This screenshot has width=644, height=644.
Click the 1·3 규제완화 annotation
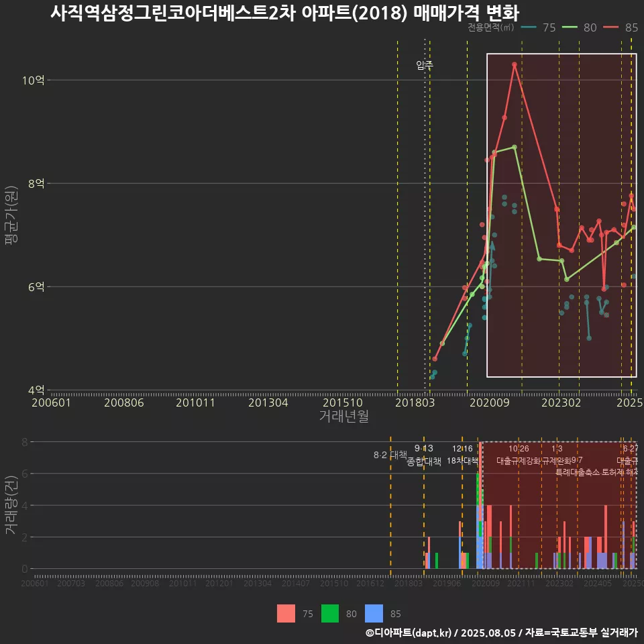[x=557, y=455]
